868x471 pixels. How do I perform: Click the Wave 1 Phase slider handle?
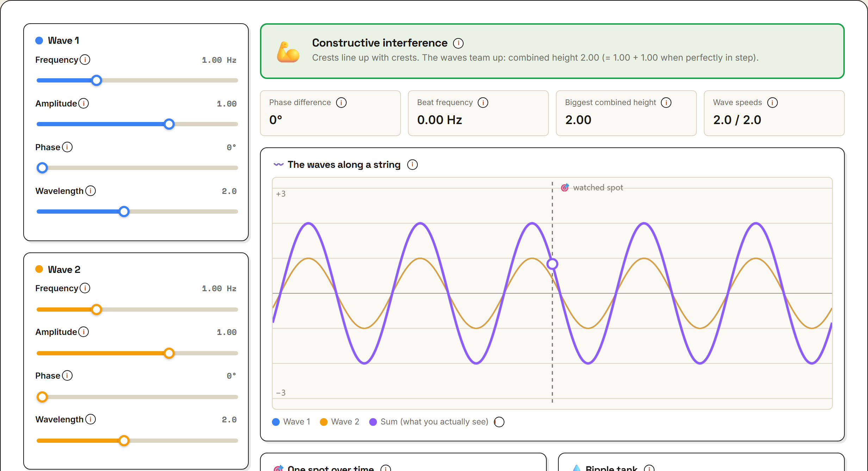tap(42, 168)
